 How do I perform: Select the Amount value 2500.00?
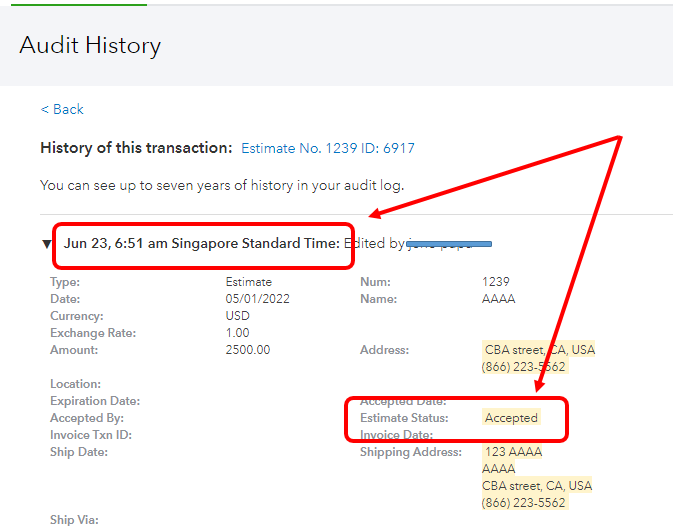pos(248,350)
